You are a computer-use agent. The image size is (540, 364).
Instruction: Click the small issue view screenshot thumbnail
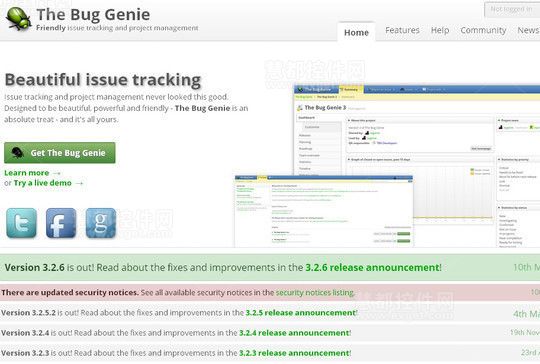[324, 211]
